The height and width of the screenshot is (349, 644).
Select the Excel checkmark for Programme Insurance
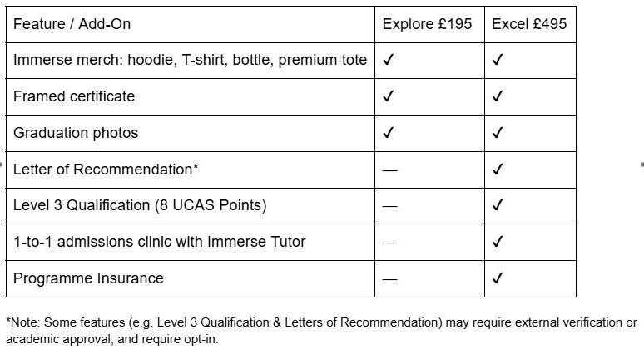pyautogui.click(x=498, y=279)
